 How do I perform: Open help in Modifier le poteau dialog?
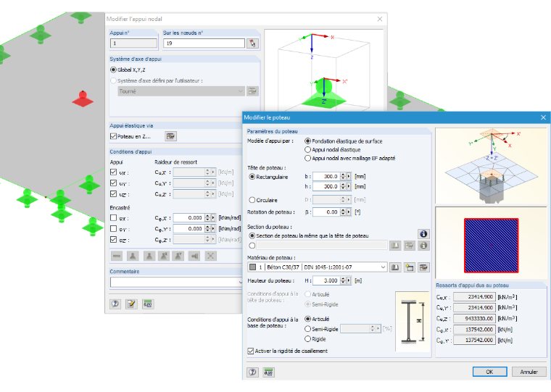coord(252,372)
